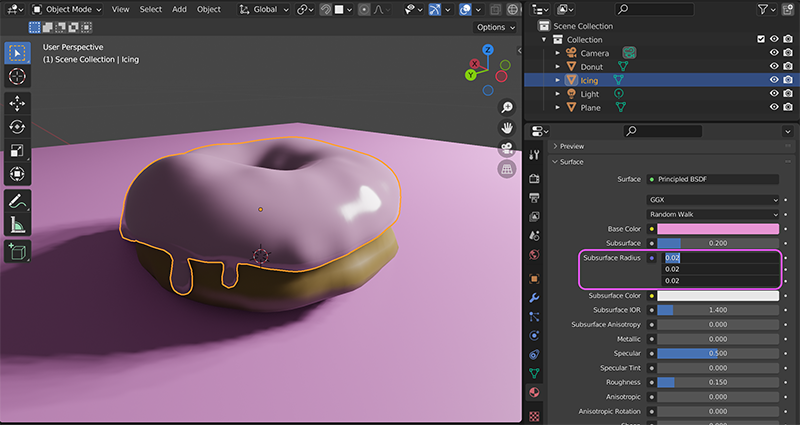Expand the Preview panel

point(568,146)
